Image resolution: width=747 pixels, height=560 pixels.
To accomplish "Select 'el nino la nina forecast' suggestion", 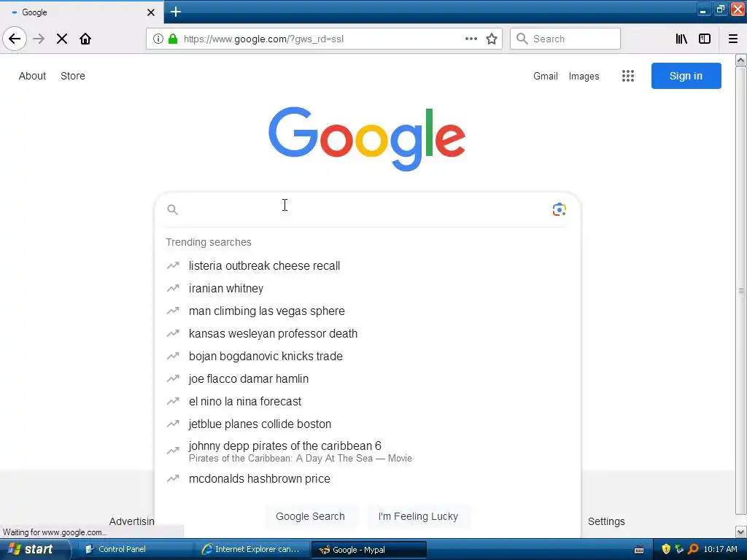I will [368, 402].
